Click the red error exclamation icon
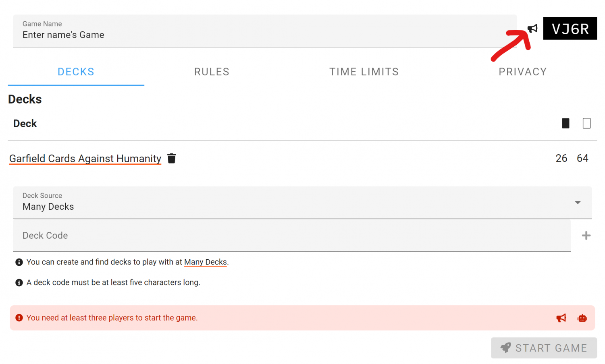 tap(19, 318)
